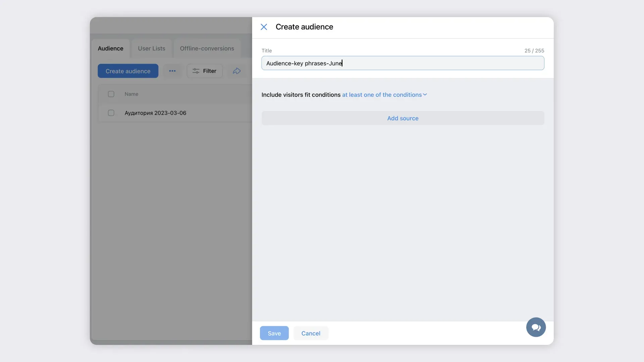
Task: Toggle the select-all checkbox beside Name
Action: pyautogui.click(x=111, y=94)
